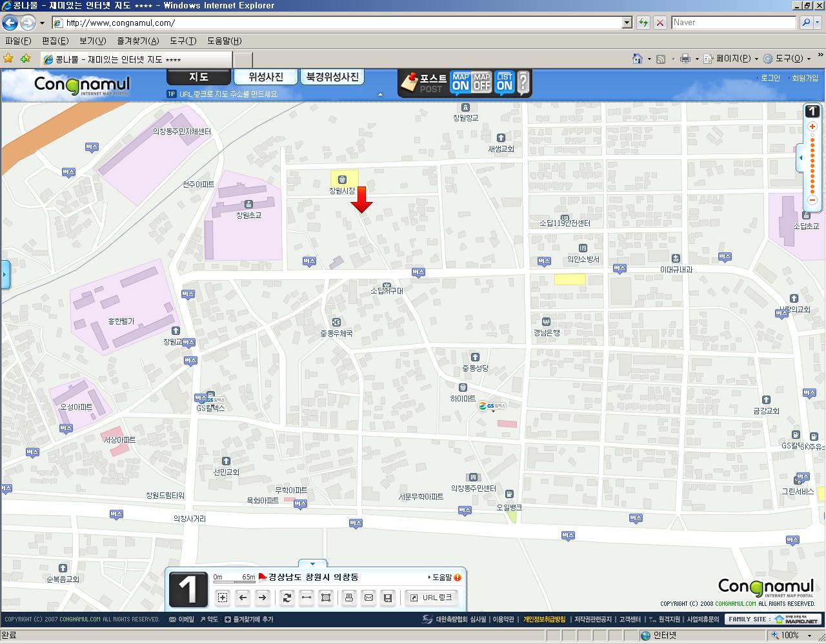Toggle the LIST ON button
826x644 pixels.
[x=505, y=83]
